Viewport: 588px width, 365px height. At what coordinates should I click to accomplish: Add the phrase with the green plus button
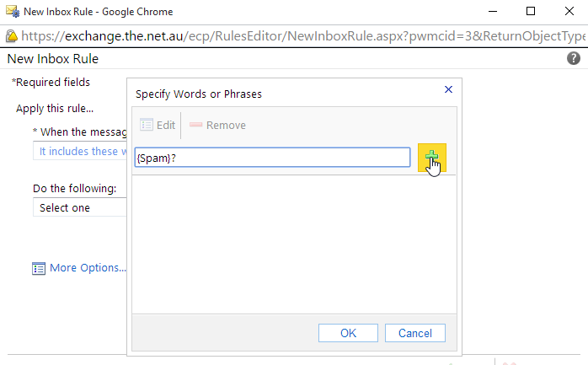[x=431, y=158]
